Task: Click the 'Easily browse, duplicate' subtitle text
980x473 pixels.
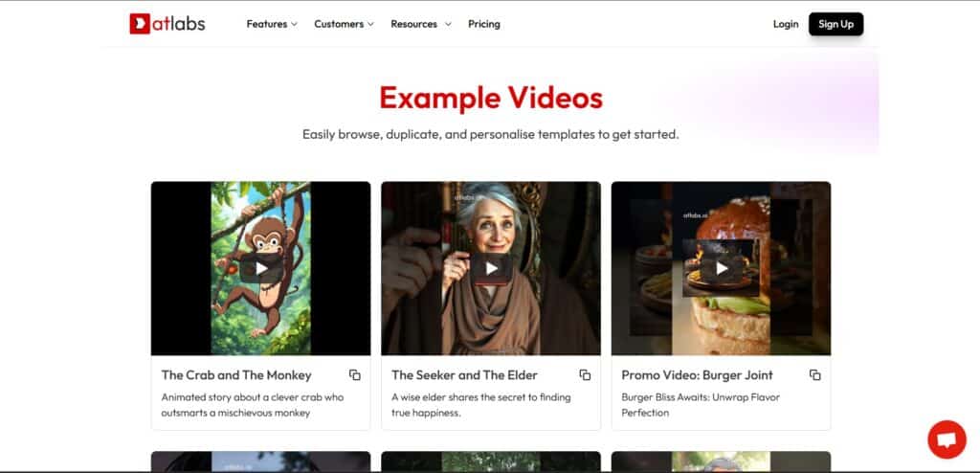Action: click(x=491, y=134)
